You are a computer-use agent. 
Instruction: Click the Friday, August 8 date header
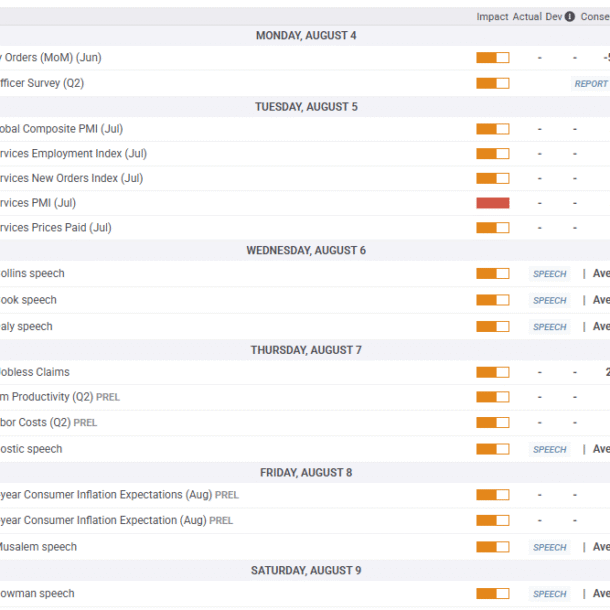(x=306, y=473)
